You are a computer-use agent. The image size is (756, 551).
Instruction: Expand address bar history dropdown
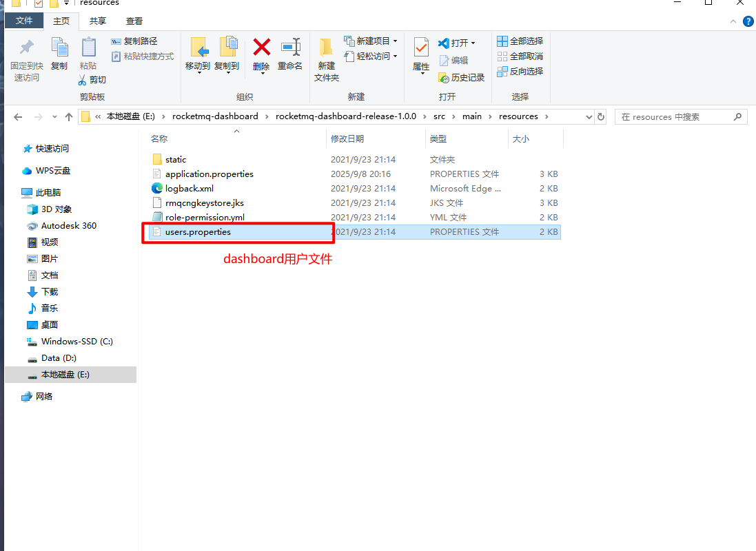point(589,116)
